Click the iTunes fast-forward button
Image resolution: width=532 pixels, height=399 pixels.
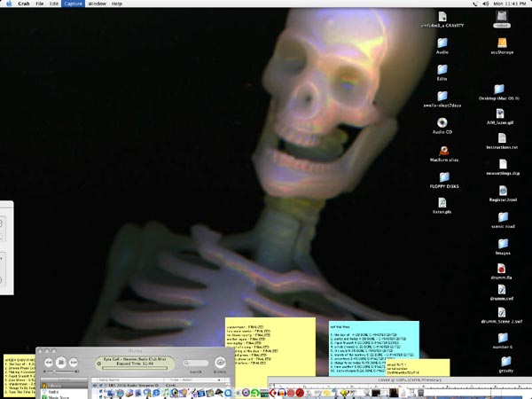74,363
